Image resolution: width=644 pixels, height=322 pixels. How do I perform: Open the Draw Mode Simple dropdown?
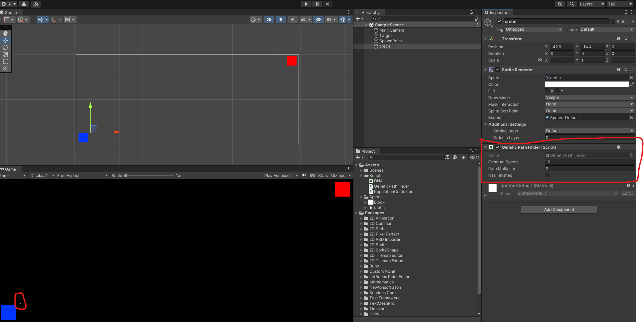tap(590, 97)
